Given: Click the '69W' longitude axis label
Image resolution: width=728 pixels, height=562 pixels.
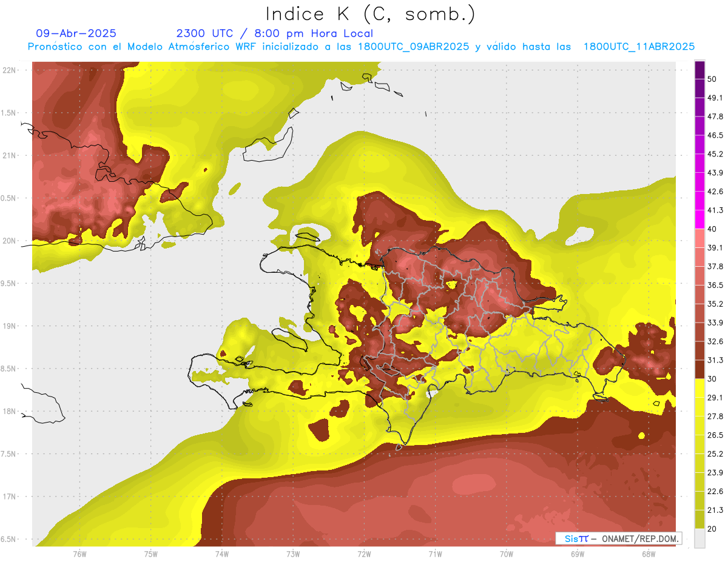Looking at the screenshot, I should click(577, 554).
